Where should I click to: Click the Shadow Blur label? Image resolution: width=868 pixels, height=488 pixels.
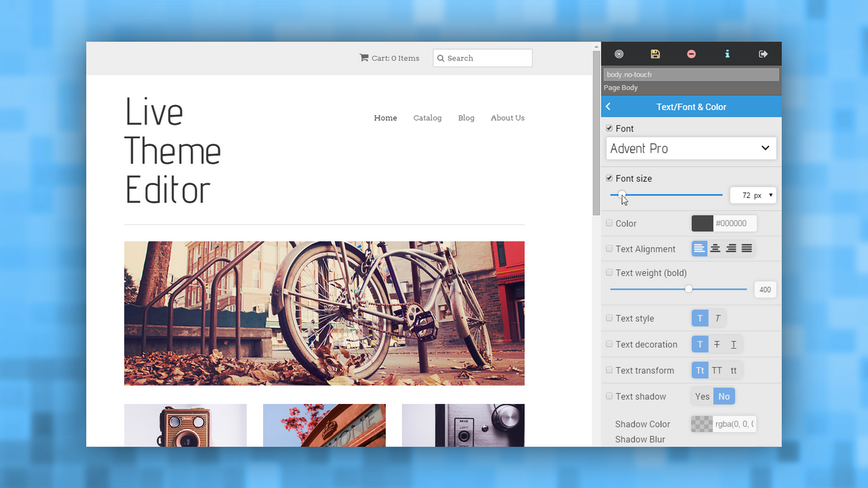(x=640, y=439)
